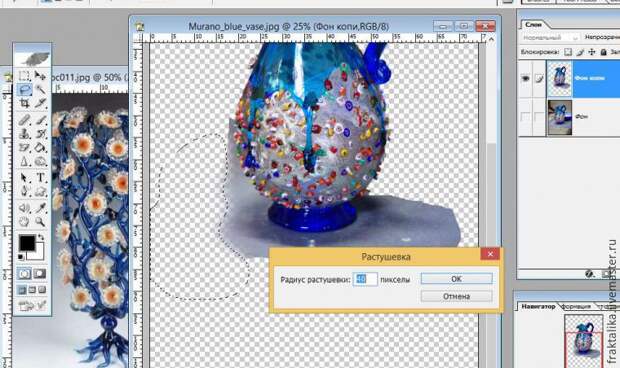Open the Слои panel tab
620x368 pixels.
coord(533,25)
